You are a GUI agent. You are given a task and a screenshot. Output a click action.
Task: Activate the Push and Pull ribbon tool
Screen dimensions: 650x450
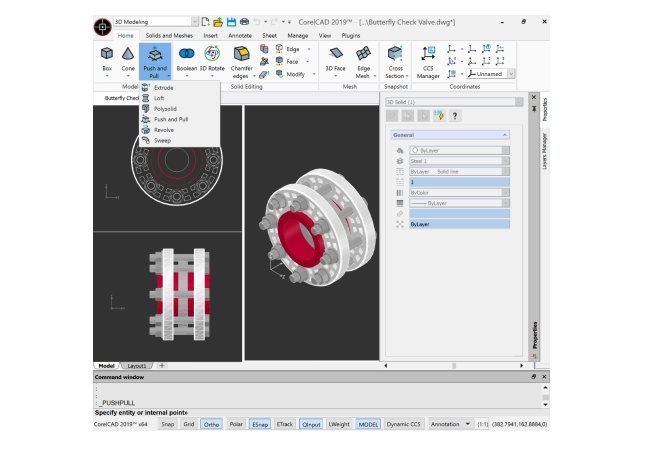click(x=155, y=61)
